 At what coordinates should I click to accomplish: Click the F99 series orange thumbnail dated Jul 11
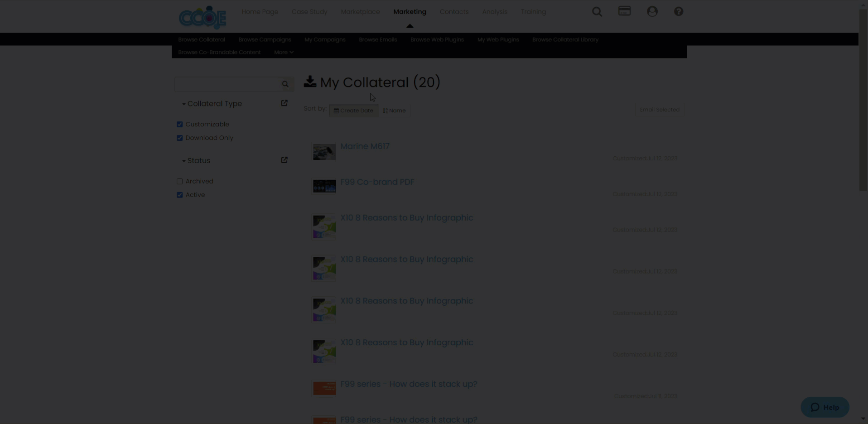point(324,388)
